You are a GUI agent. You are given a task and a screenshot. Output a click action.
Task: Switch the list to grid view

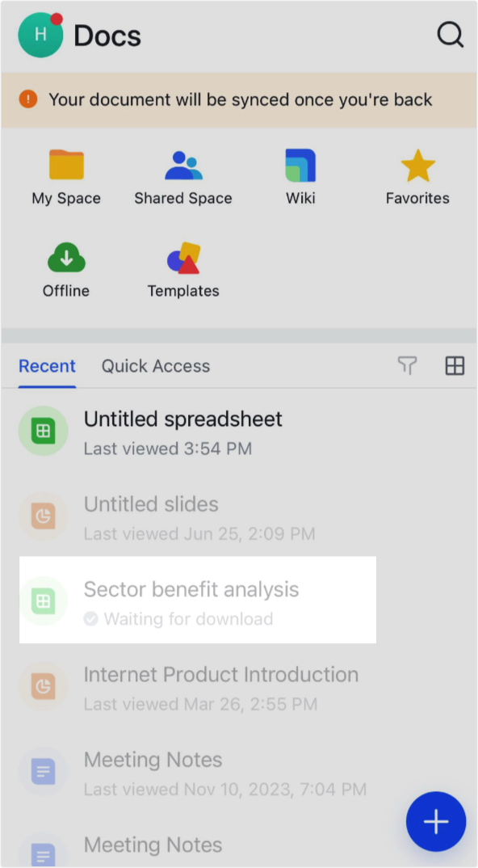click(455, 366)
